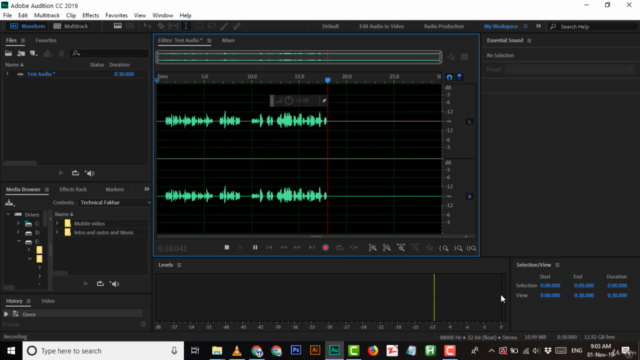
Task: Click the Fast Forward transport button
Action: coord(297,247)
